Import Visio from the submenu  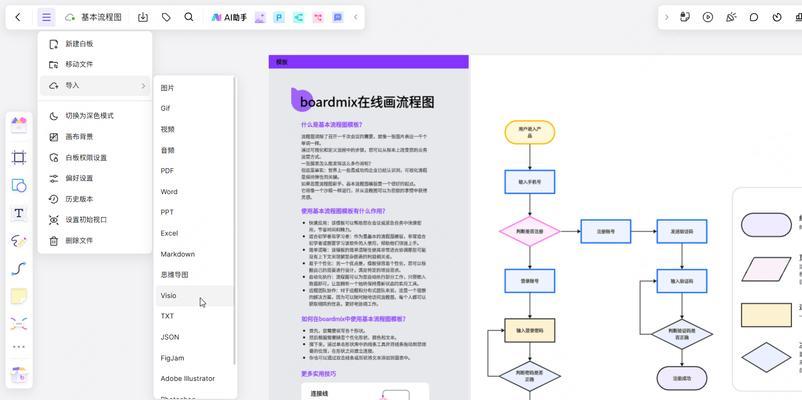point(194,296)
